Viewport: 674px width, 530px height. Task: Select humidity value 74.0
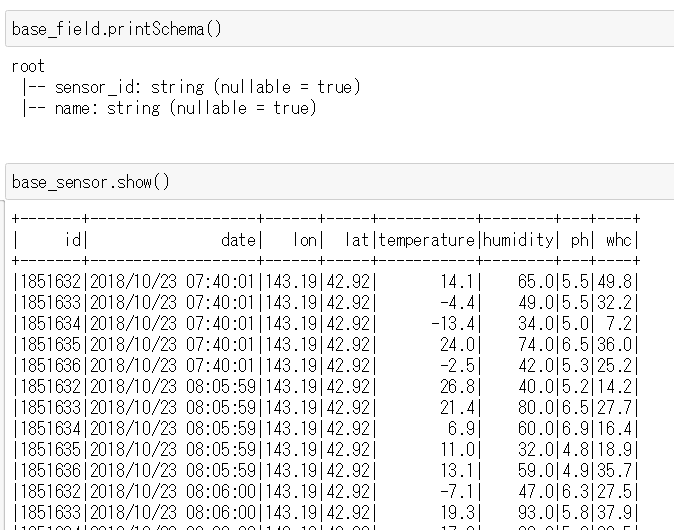[536, 345]
